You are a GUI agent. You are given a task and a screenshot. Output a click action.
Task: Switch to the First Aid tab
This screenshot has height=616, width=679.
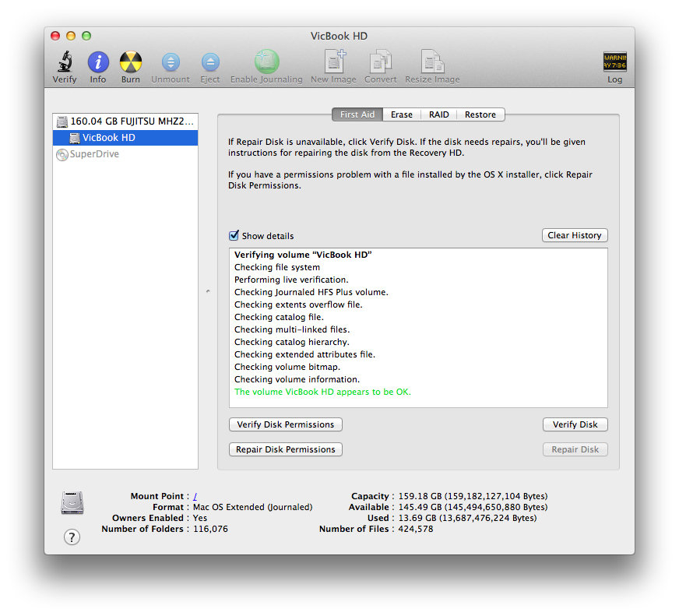[x=357, y=114]
